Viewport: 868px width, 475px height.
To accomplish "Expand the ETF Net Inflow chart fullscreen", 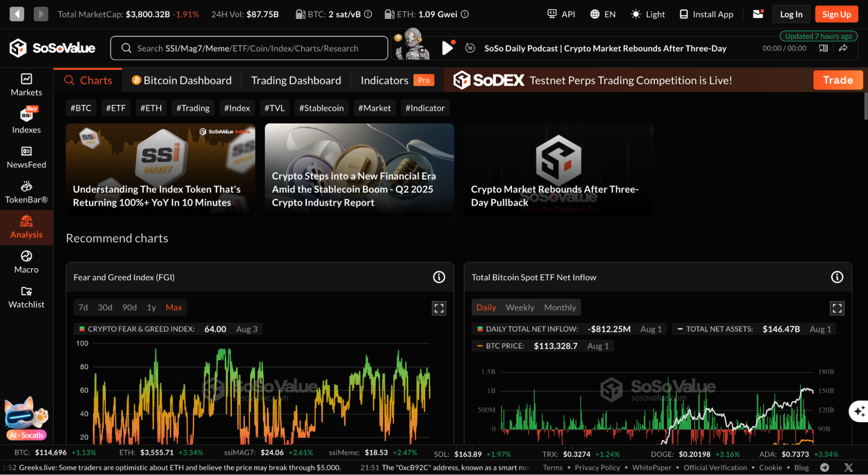I will [837, 309].
